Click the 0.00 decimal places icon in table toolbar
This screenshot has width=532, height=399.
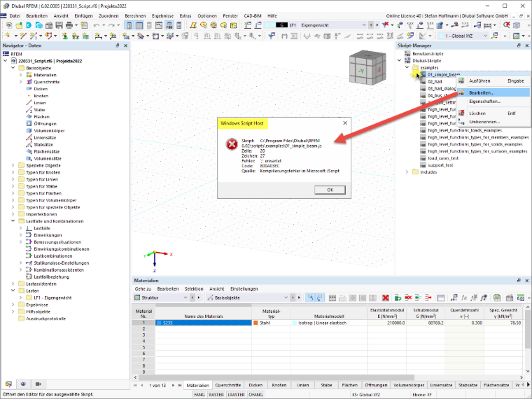pos(521,297)
